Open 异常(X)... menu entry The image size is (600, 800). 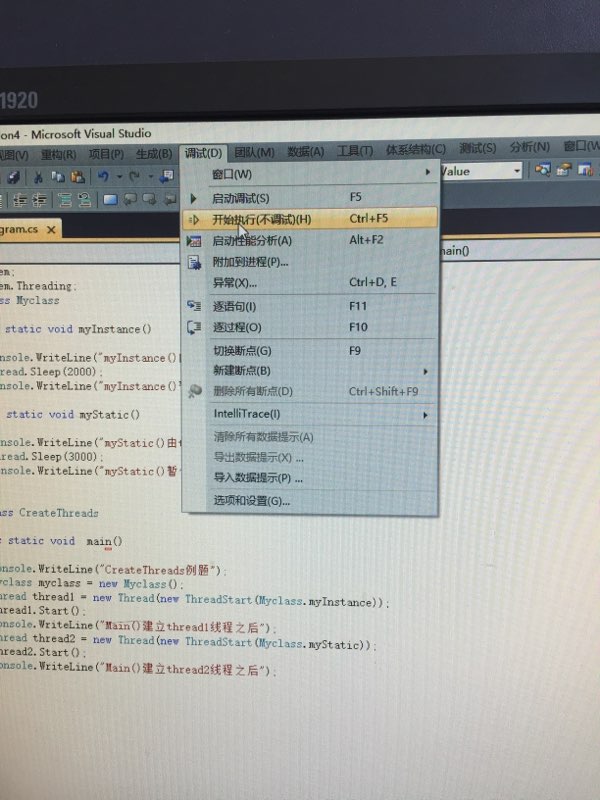click(x=310, y=283)
